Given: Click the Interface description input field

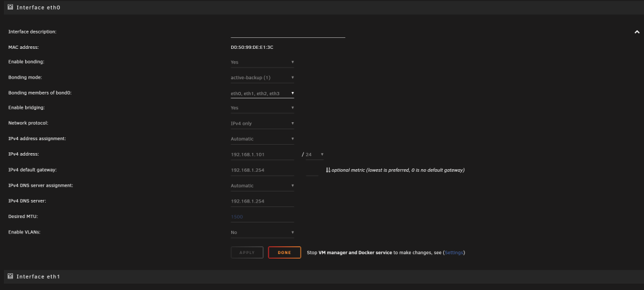Looking at the screenshot, I should 288,32.
